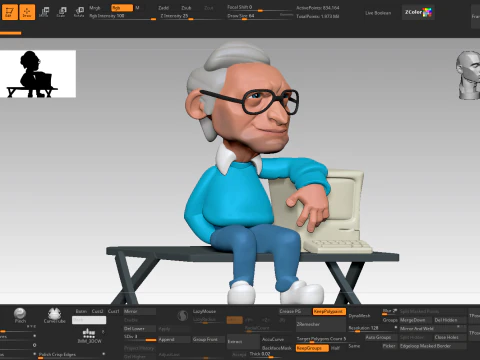Click the head navigation gizmo
The width and height of the screenshot is (480, 360).
click(x=469, y=75)
